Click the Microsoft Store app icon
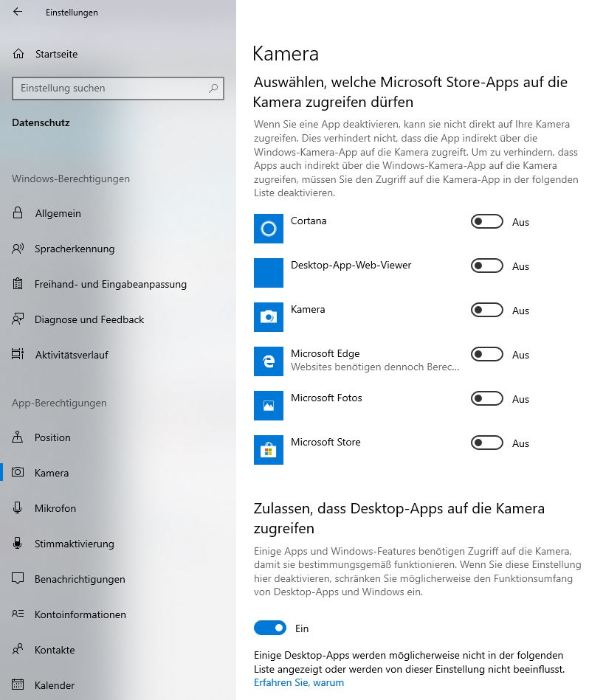589x700 pixels. click(269, 450)
